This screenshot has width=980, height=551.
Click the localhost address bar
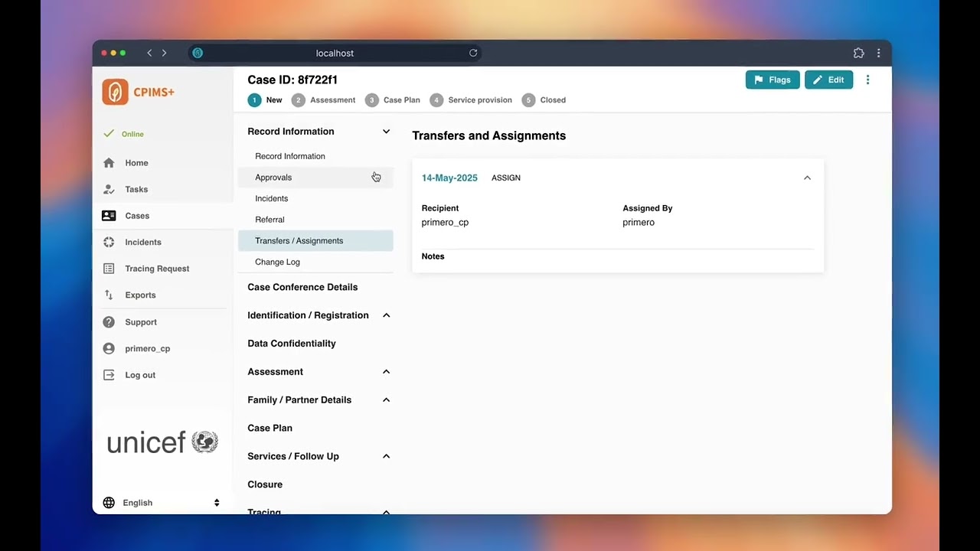point(335,53)
